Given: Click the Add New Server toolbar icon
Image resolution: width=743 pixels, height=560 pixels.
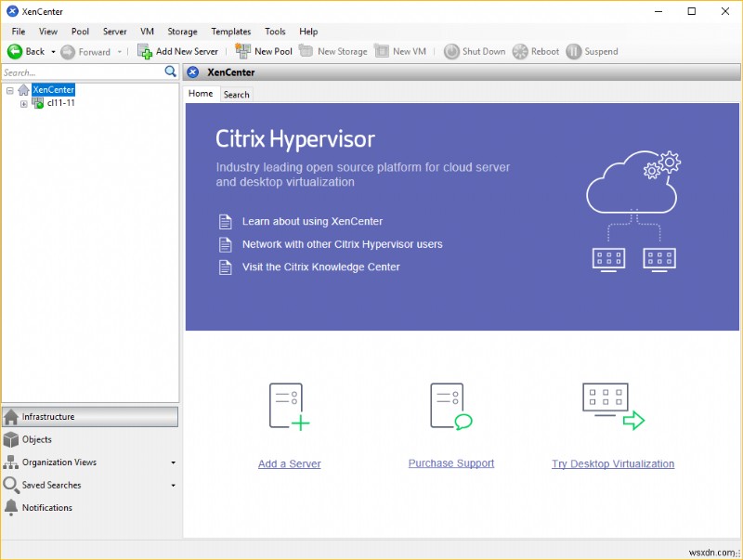Looking at the screenshot, I should click(146, 51).
